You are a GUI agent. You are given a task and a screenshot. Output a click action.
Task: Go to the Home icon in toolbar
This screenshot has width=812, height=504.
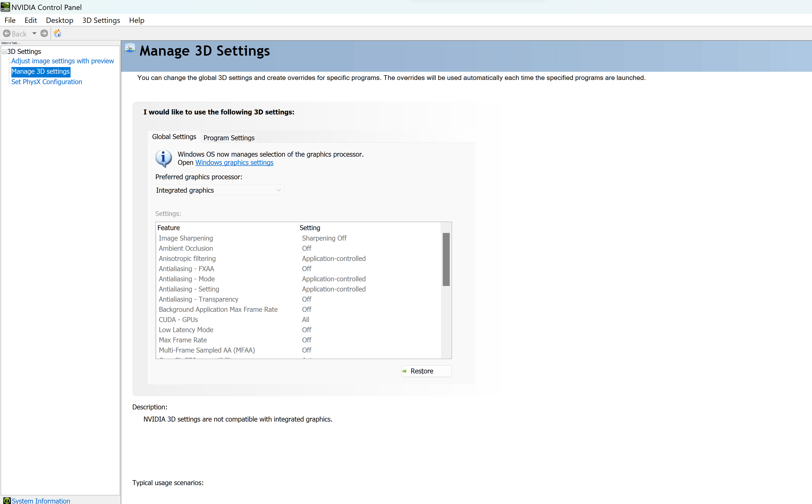click(x=57, y=33)
